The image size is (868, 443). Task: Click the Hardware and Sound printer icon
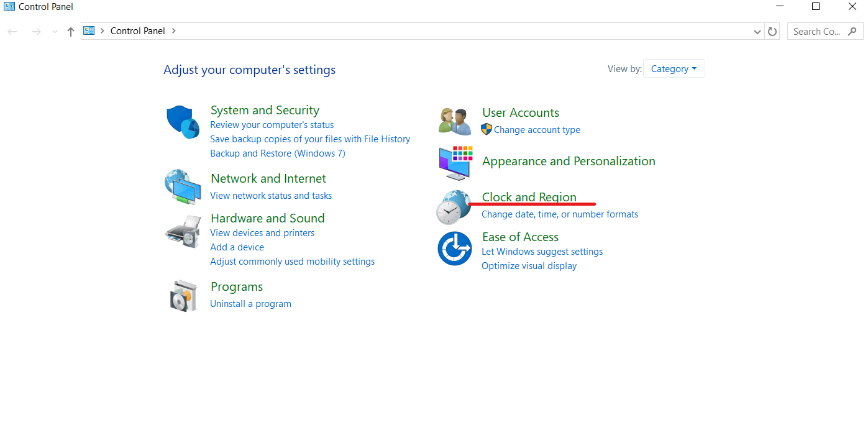(183, 232)
